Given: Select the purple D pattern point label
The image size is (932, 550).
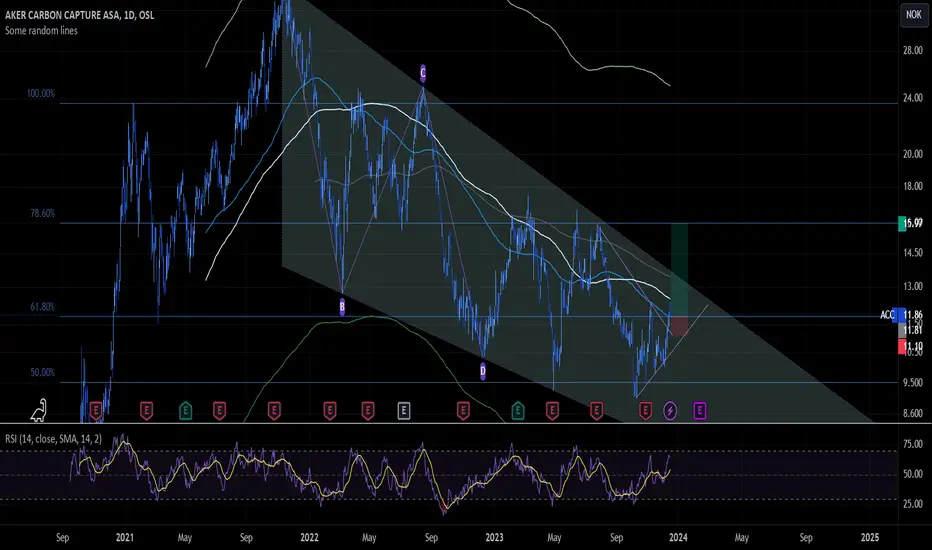Looking at the screenshot, I should (483, 372).
